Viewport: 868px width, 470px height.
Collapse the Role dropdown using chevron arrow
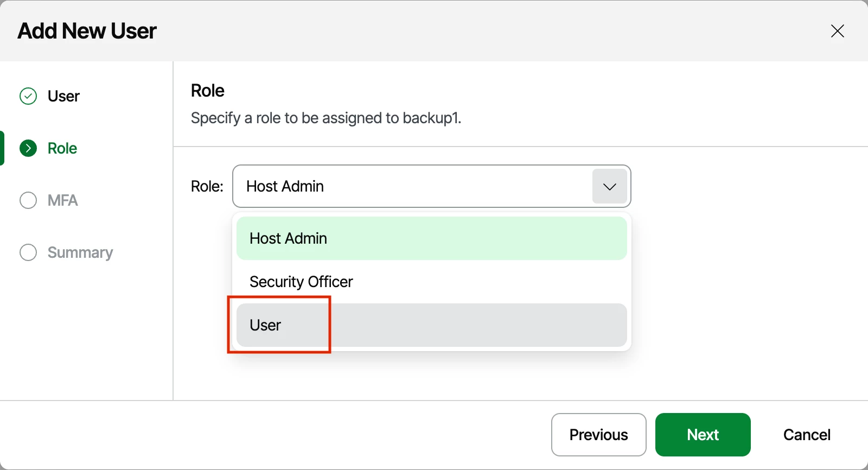click(610, 186)
